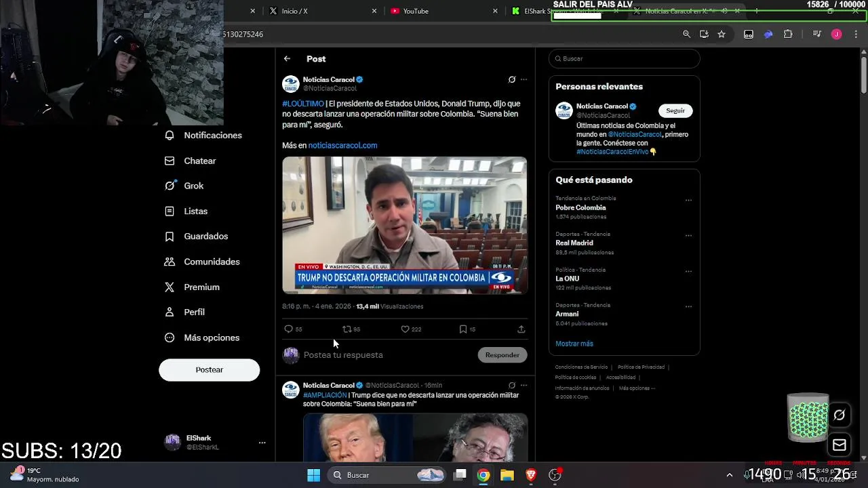Click the Brave browser taskbar icon
This screenshot has width=868, height=488.
pos(531,475)
